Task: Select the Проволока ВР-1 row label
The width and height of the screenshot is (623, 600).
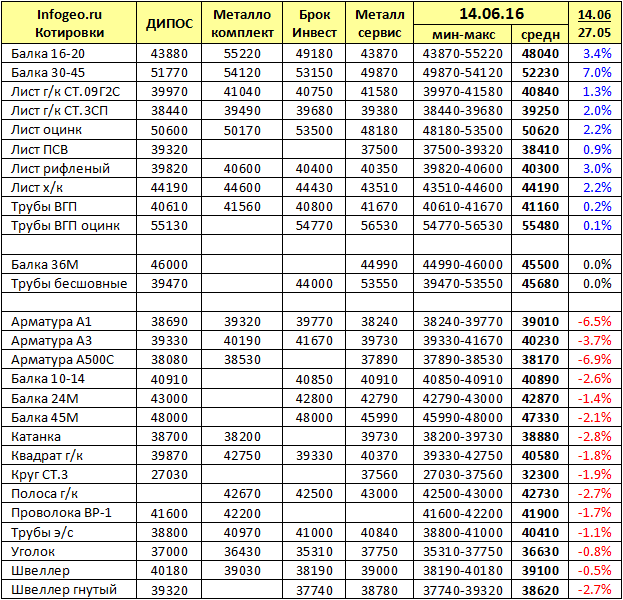Action: pyautogui.click(x=61, y=513)
